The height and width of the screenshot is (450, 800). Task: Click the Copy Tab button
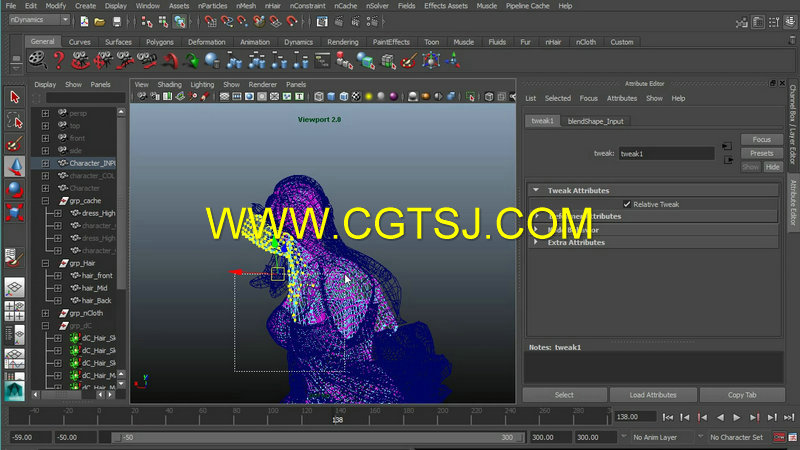(x=742, y=395)
